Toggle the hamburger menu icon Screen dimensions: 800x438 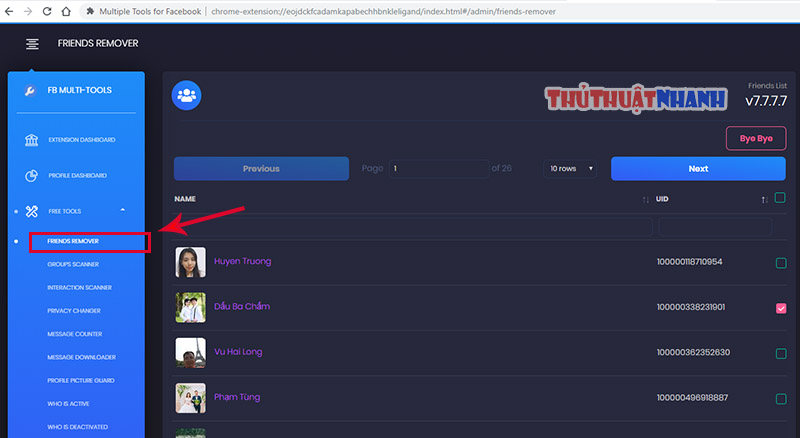32,44
